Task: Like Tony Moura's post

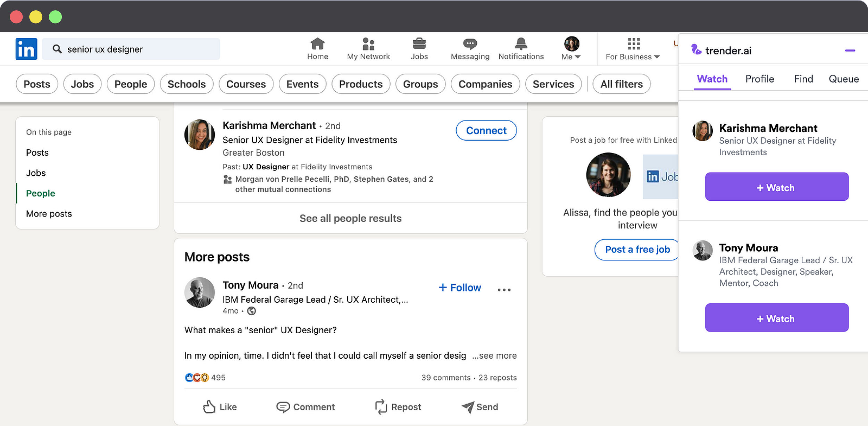Action: click(x=220, y=407)
